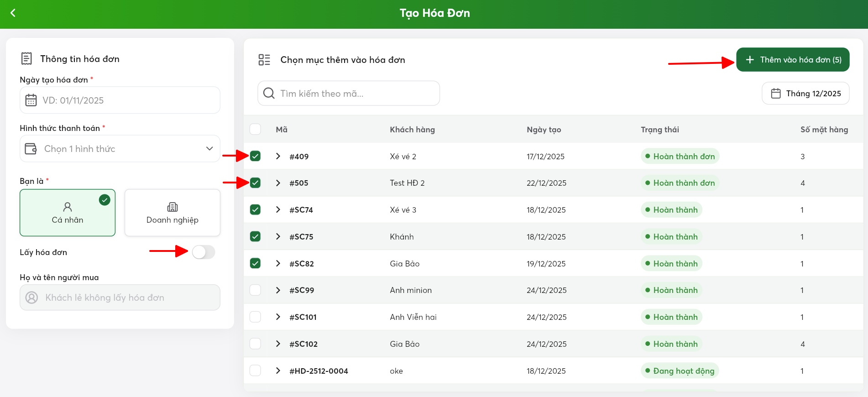Toggle the Lấy hóa đơn switch
The image size is (868, 397).
tap(204, 252)
